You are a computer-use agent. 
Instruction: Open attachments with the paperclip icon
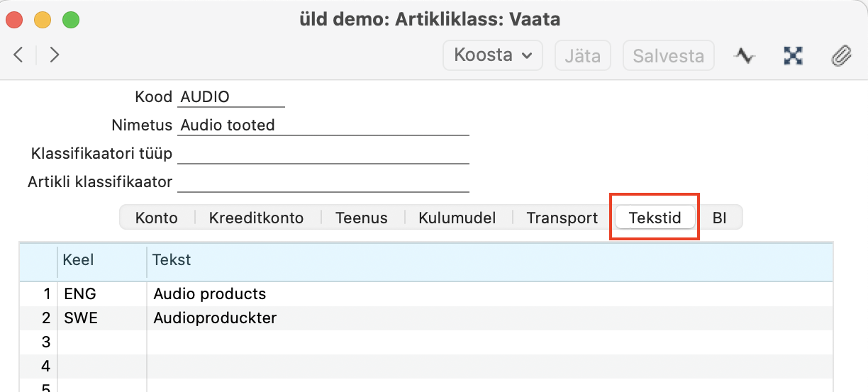[x=841, y=55]
